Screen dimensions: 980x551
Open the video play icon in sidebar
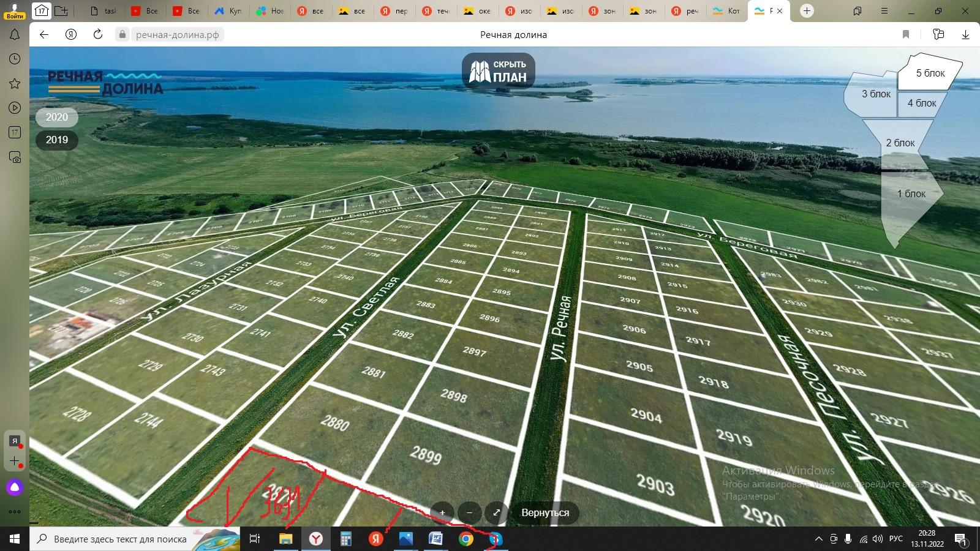tap(15, 108)
